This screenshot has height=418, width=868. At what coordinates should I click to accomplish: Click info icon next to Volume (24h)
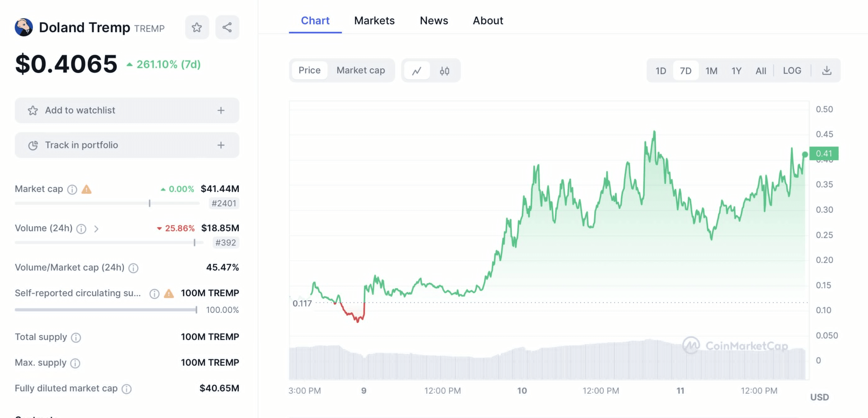tap(81, 229)
